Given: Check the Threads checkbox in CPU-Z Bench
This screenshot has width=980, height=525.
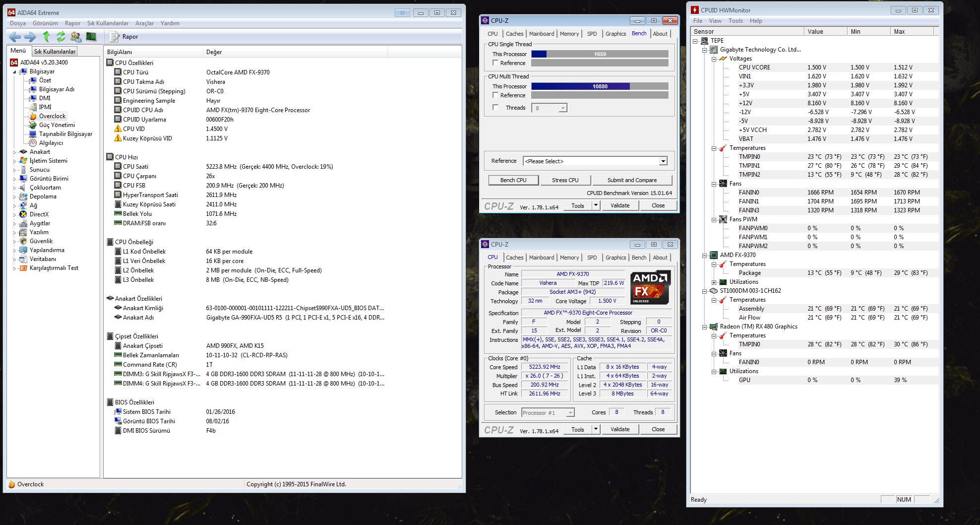Looking at the screenshot, I should click(495, 108).
